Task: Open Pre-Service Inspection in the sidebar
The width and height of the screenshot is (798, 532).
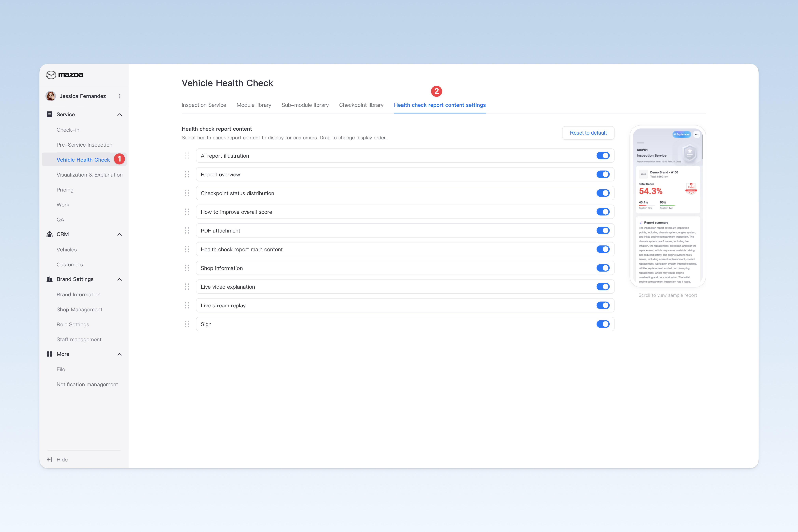Action: point(85,145)
